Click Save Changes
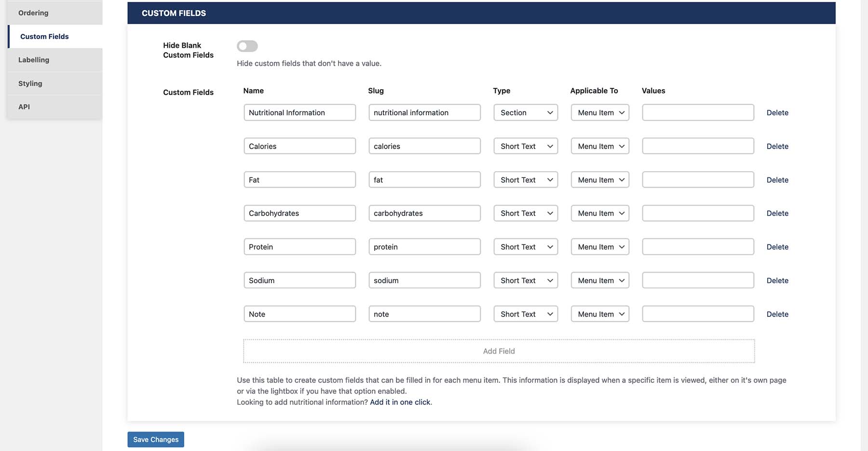868x451 pixels. coord(155,439)
